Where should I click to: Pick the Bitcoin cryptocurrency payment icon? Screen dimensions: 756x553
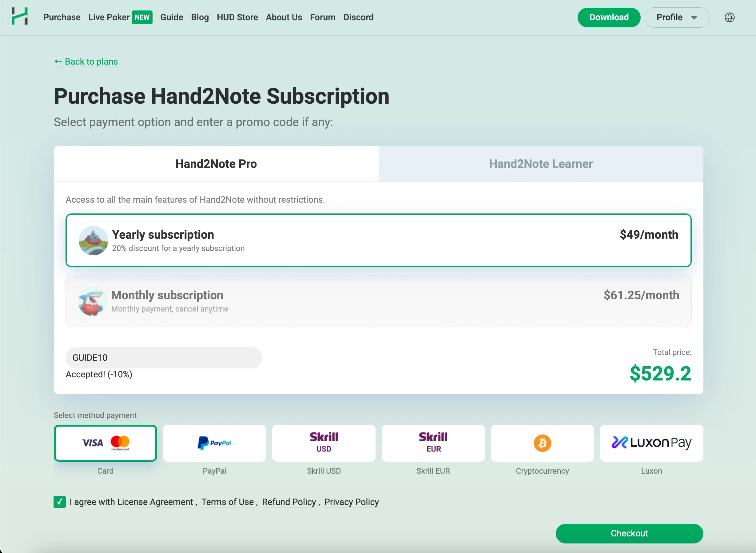pos(542,443)
